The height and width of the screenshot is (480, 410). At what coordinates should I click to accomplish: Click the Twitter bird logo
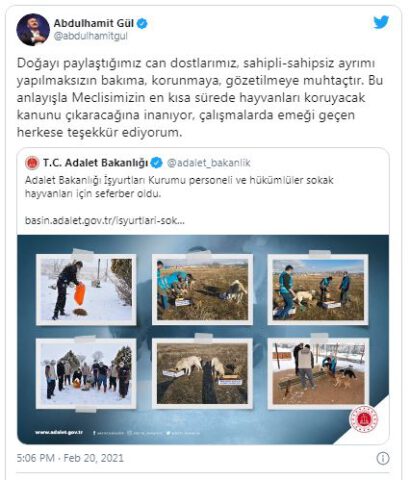381,23
